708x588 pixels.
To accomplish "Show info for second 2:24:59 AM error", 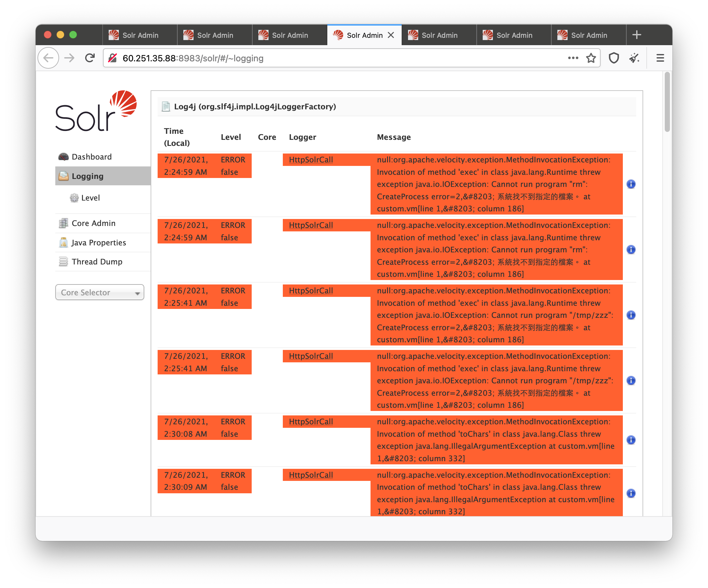I will tap(631, 250).
